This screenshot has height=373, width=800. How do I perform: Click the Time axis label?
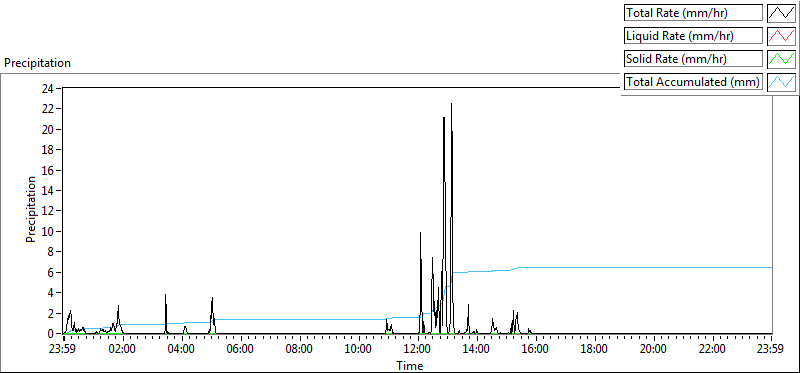point(409,366)
